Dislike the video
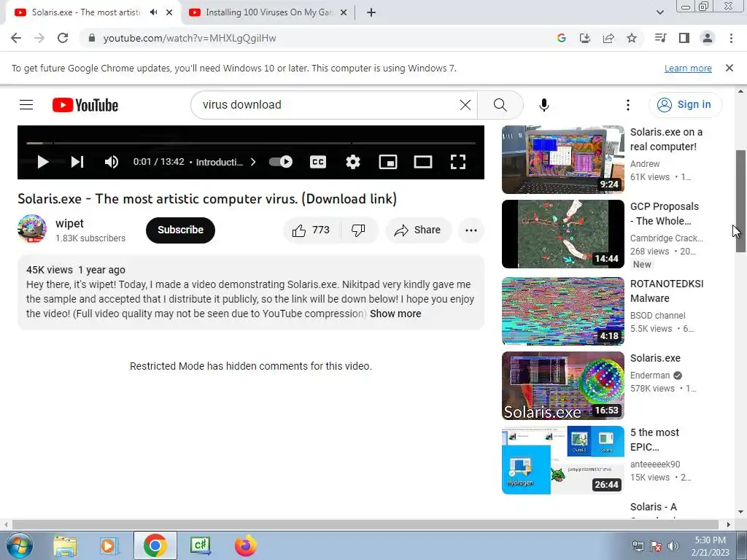The width and height of the screenshot is (747, 560). (x=359, y=230)
